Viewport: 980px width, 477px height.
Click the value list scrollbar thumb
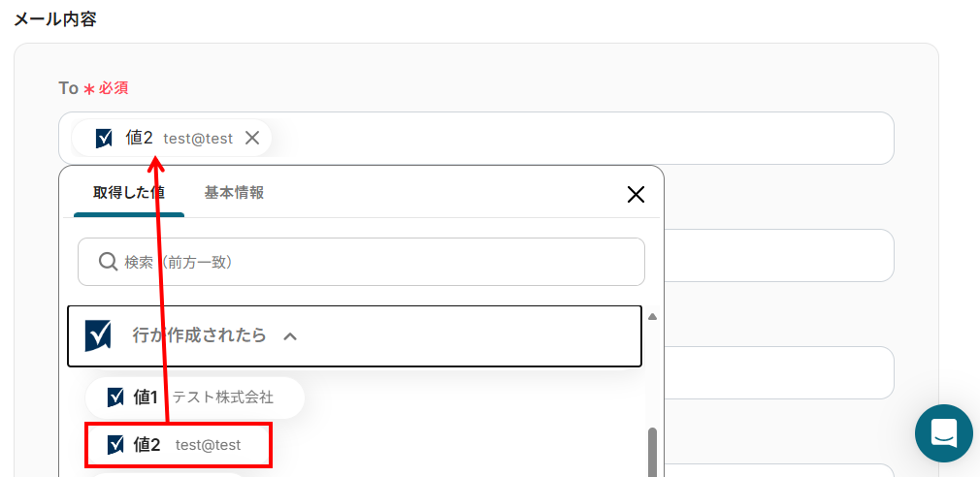[x=653, y=451]
